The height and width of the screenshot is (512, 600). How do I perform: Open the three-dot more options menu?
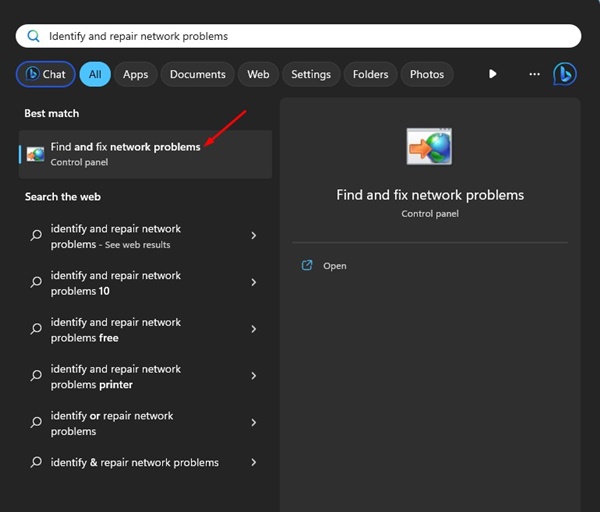pyautogui.click(x=534, y=74)
